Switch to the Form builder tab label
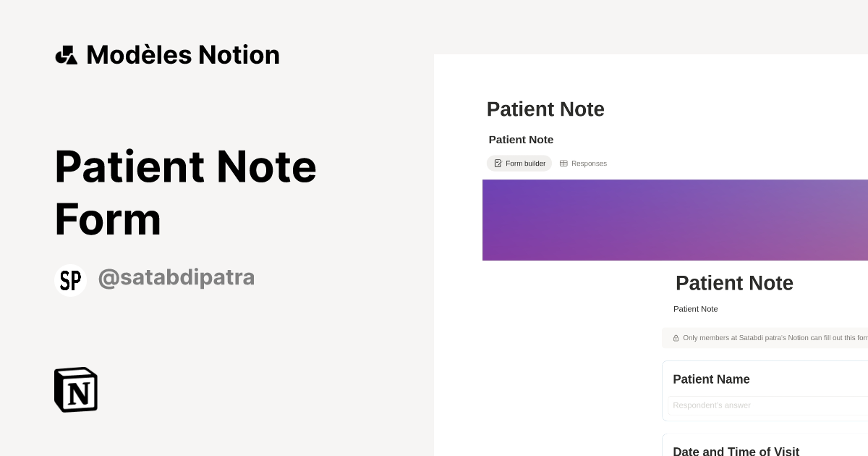Image resolution: width=868 pixels, height=456 pixels. 525,164
